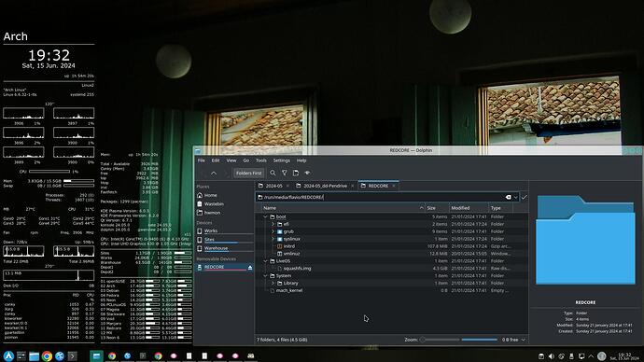Select the squashfs.img file
The height and width of the screenshot is (362, 644).
point(297,269)
